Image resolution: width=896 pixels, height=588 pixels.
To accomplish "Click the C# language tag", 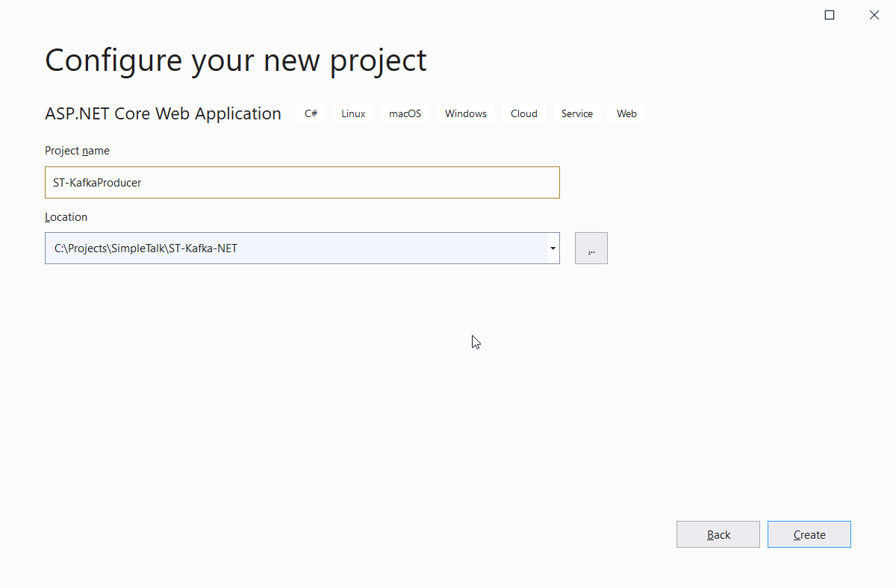I will [311, 113].
